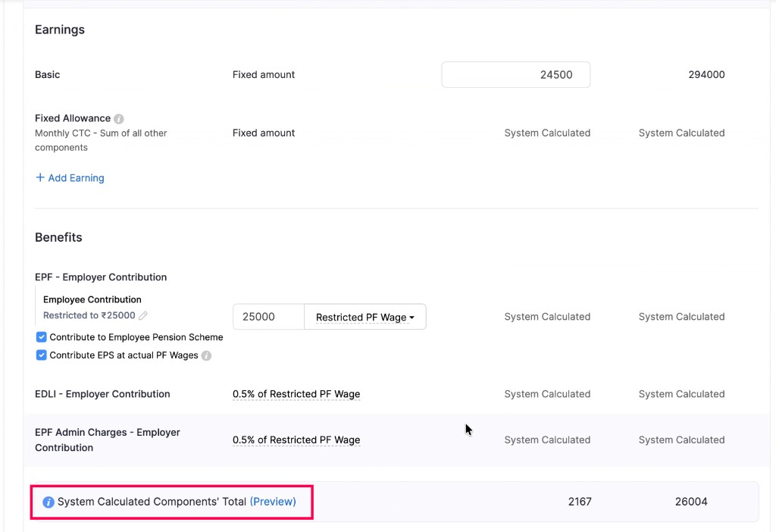This screenshot has height=532, width=776.
Task: Click System Calculated Components' Total label
Action: 152,502
